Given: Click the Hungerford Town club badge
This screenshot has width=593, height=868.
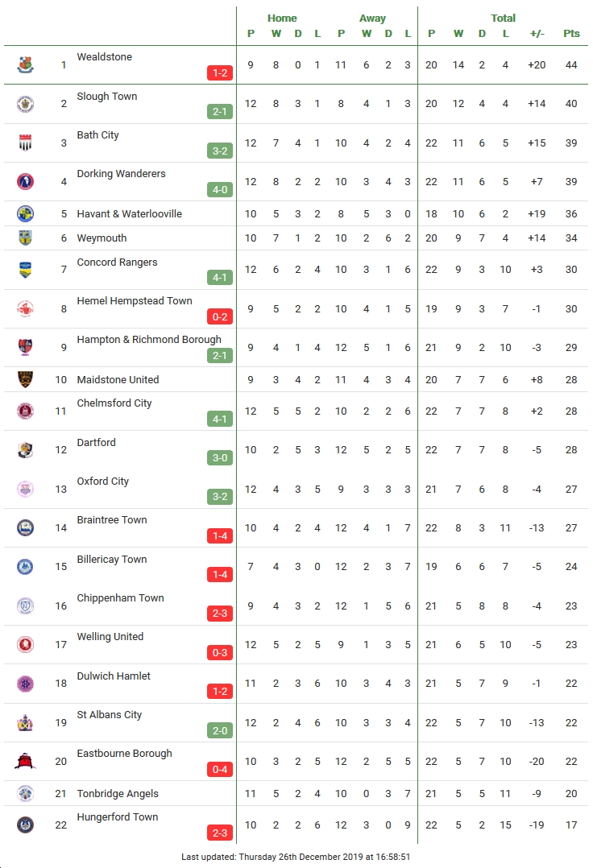Looking at the screenshot, I should [25, 825].
